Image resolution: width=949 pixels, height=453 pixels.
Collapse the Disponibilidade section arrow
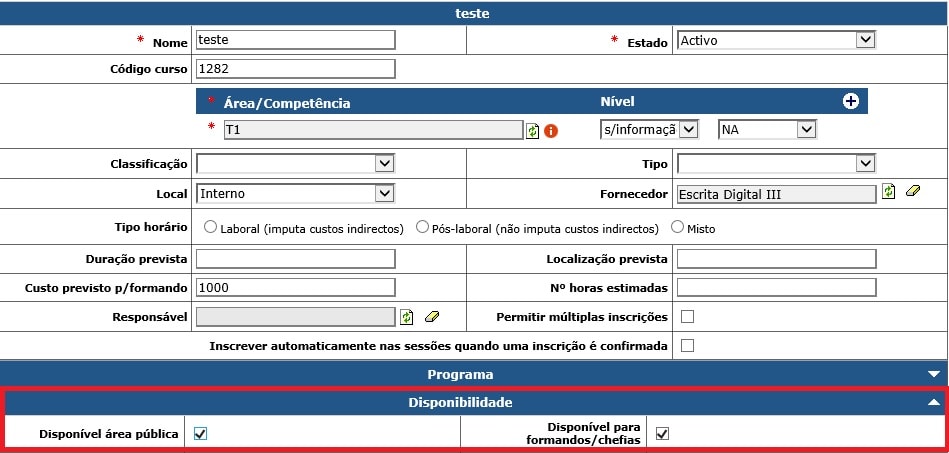[x=934, y=402]
